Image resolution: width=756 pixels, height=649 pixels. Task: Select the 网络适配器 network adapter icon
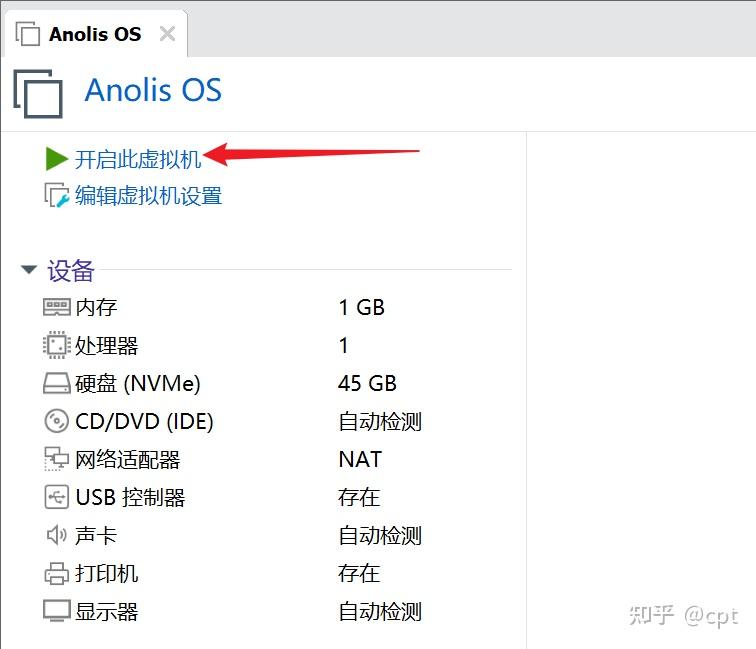(56, 459)
